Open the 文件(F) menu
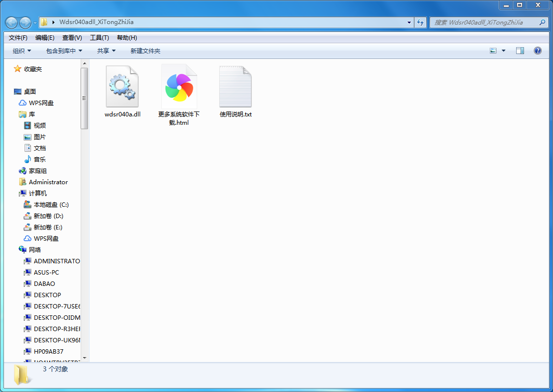The image size is (553, 392). (18, 38)
